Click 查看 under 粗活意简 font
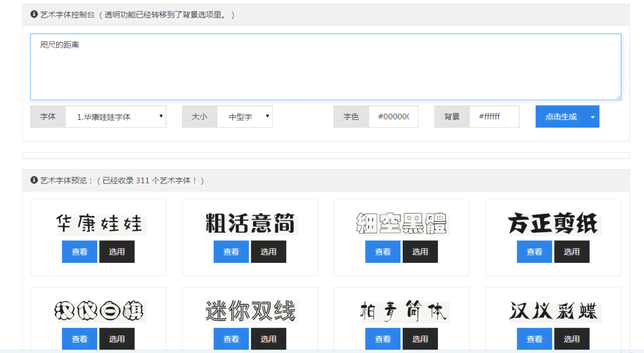 (x=231, y=252)
